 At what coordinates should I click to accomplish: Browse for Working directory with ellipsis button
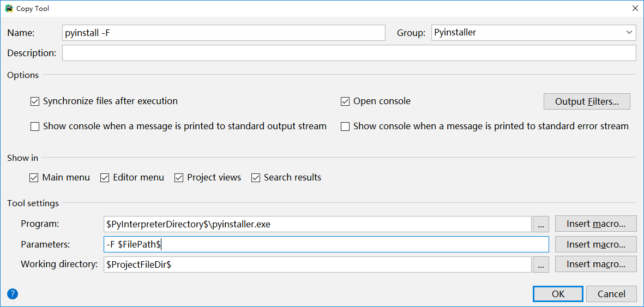pos(541,264)
